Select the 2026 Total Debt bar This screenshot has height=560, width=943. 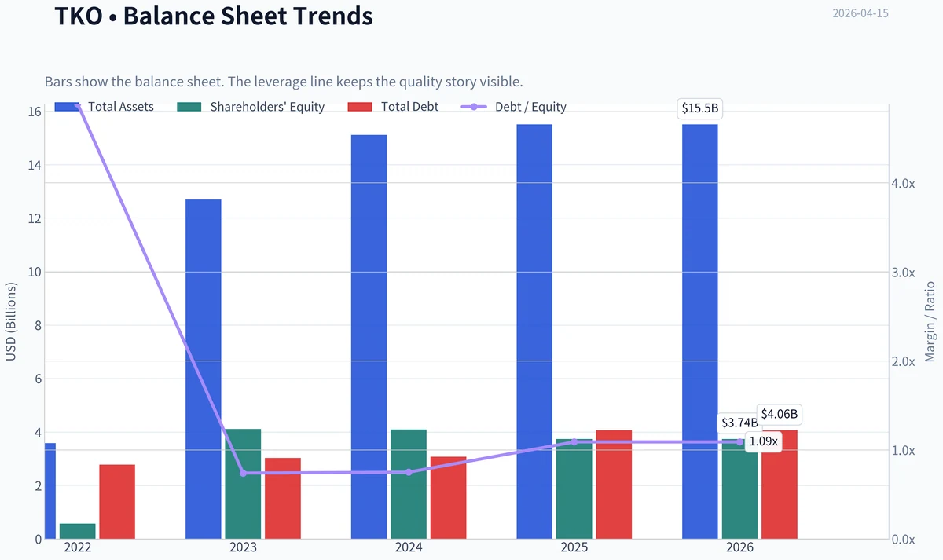780,485
